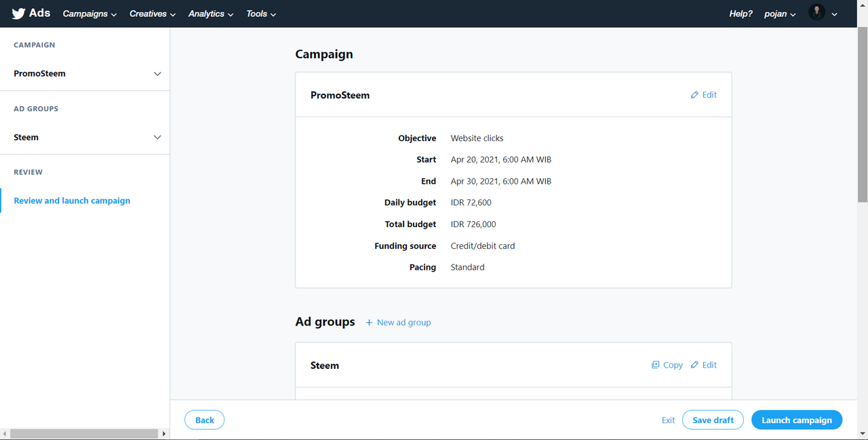Click the Steem ad group card title
Screen dimensions: 868x440
click(x=325, y=365)
